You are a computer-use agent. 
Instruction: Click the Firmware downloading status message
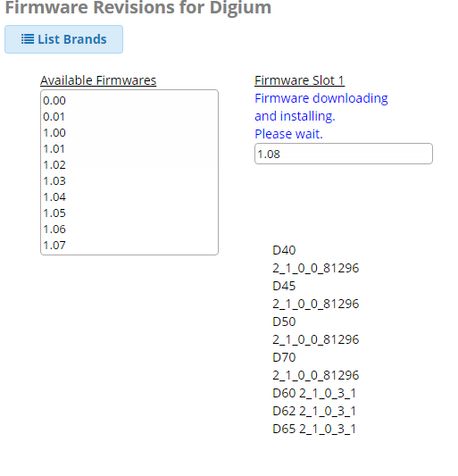[321, 116]
